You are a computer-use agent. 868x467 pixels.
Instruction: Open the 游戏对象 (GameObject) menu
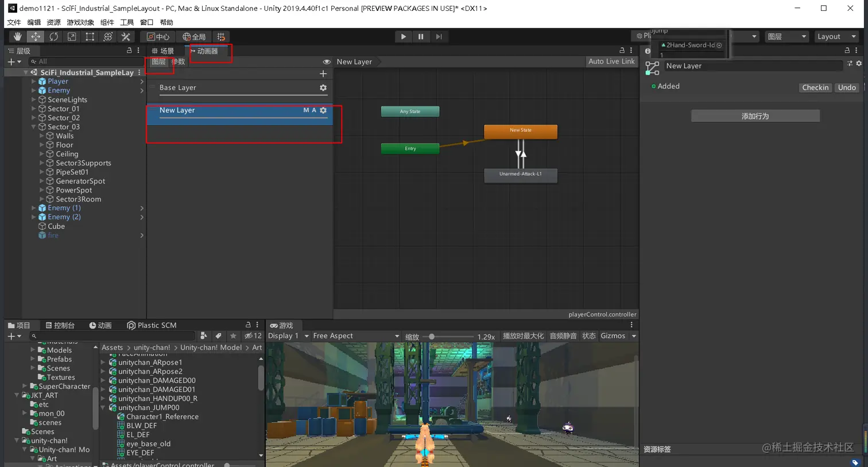point(80,22)
